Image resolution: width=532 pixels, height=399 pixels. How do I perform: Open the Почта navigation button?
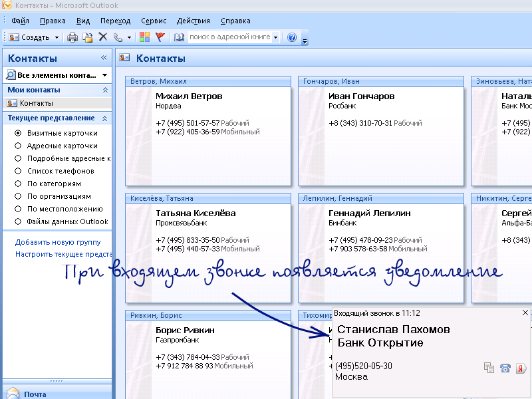pyautogui.click(x=57, y=393)
